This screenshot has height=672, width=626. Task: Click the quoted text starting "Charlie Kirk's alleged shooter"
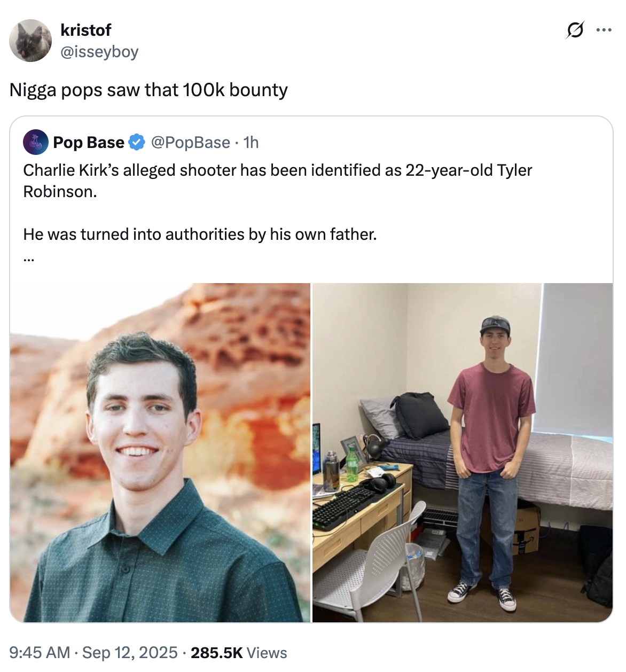click(x=278, y=170)
